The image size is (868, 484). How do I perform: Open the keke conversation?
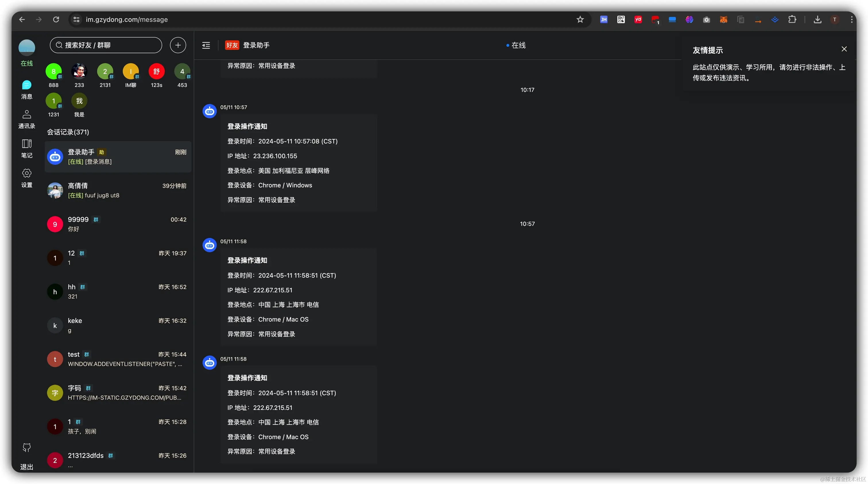pos(118,325)
